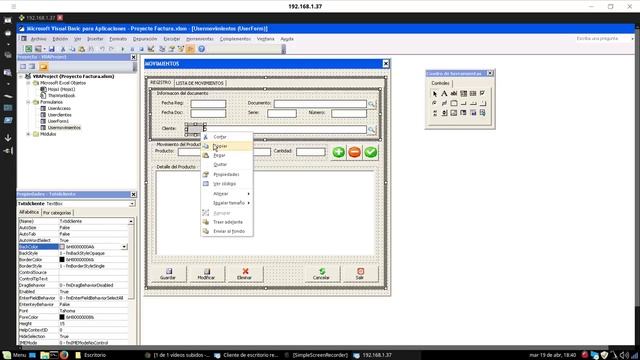Click the BackColor color swatch
The width and height of the screenshot is (640, 360).
(62, 247)
